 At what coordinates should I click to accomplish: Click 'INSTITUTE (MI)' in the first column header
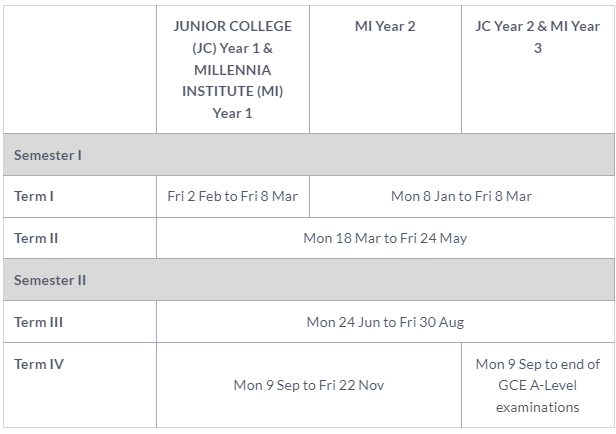point(232,91)
